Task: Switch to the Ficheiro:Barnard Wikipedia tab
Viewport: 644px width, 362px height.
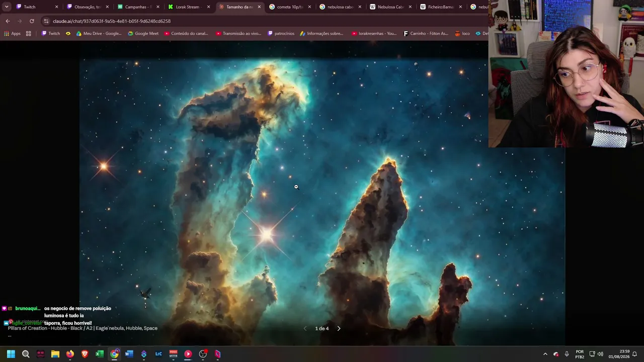Action: tap(440, 7)
